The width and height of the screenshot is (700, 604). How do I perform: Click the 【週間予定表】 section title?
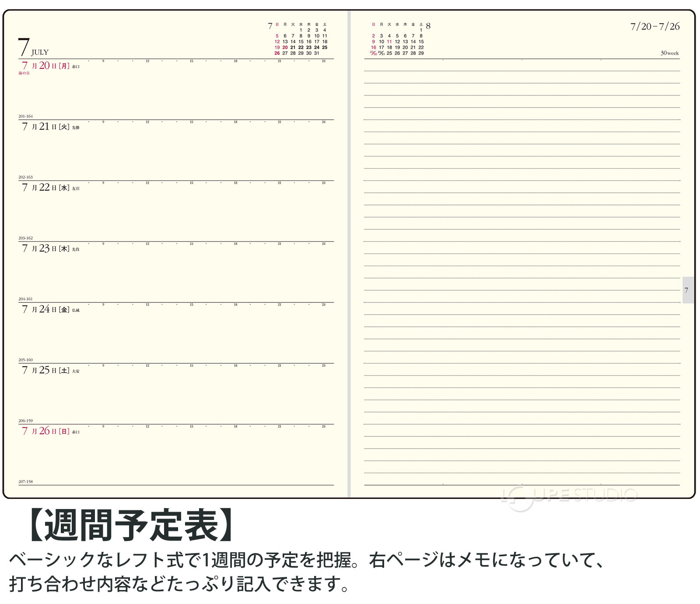(x=130, y=525)
